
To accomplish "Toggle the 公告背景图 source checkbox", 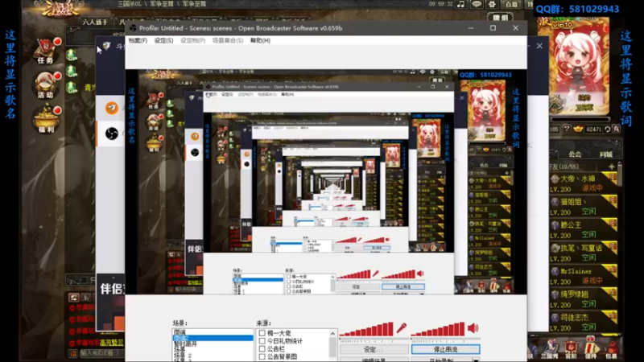I will pos(262,356).
